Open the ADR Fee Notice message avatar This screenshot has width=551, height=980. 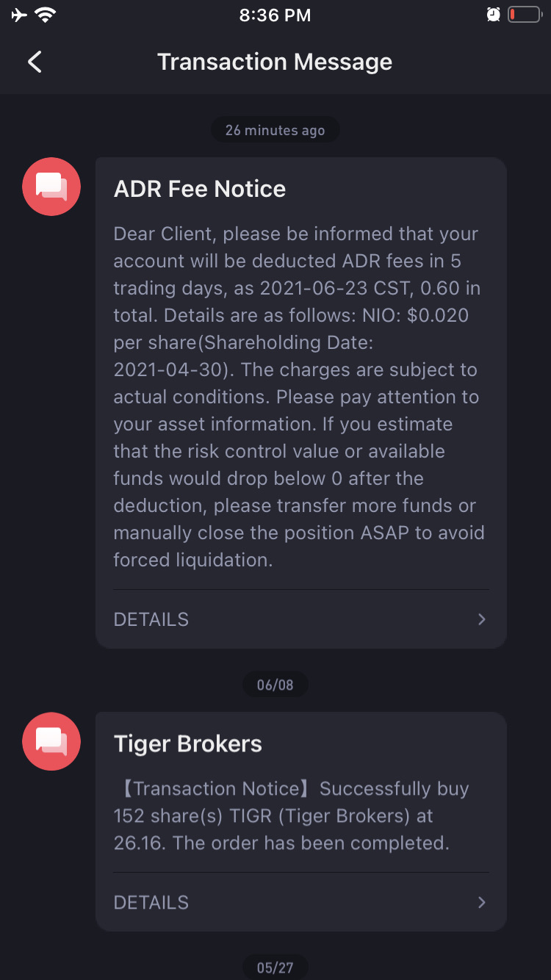tap(51, 187)
